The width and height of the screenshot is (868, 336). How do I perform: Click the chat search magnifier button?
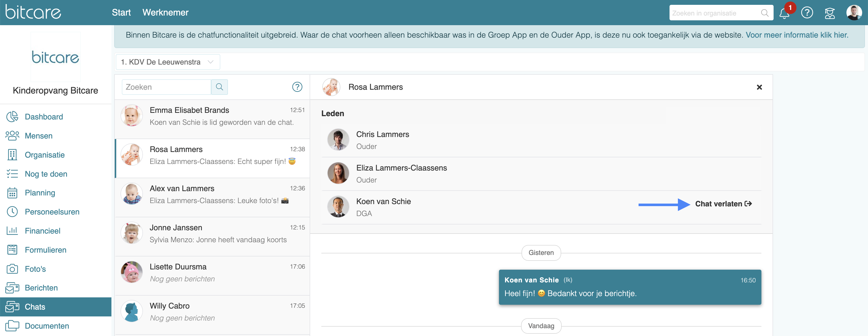click(x=219, y=87)
